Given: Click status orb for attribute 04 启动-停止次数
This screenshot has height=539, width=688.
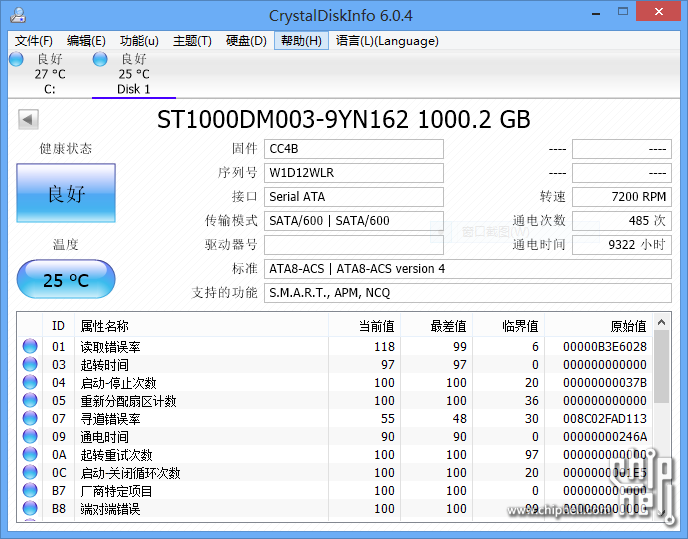Looking at the screenshot, I should [30, 382].
